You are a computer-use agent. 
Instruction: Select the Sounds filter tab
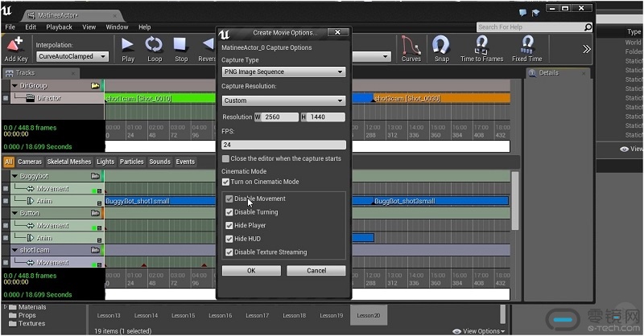tap(159, 162)
